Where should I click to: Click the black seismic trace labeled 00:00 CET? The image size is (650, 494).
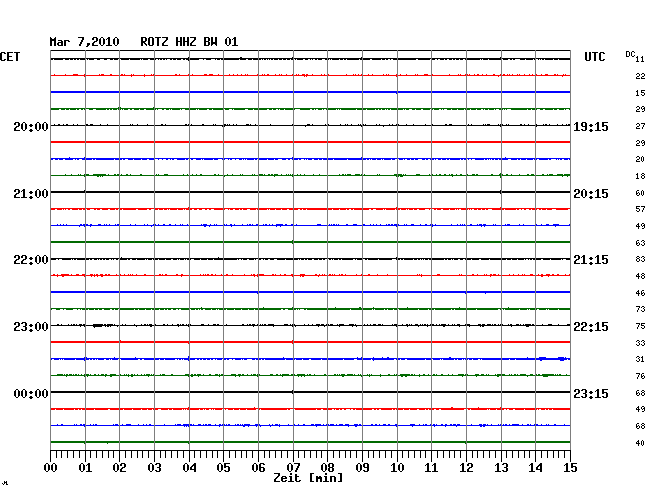pos(310,392)
